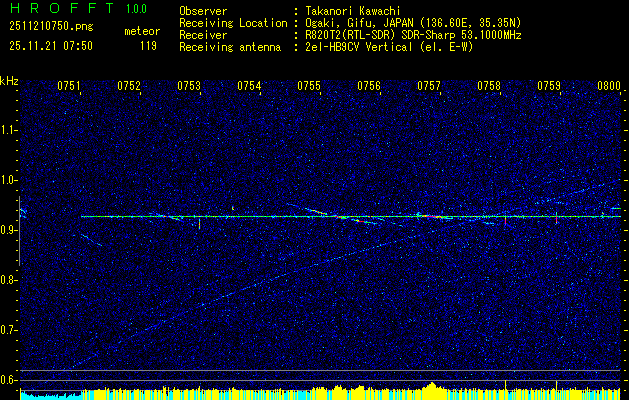The height and width of the screenshot is (400, 629).
Task: Click the 0751 time marker
Action: pos(69,86)
